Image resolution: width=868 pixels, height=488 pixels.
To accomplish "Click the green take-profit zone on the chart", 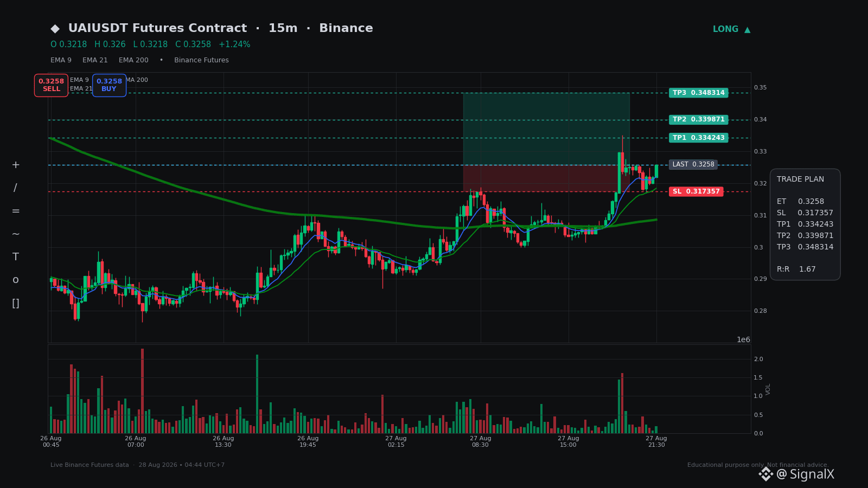I will tap(546, 129).
